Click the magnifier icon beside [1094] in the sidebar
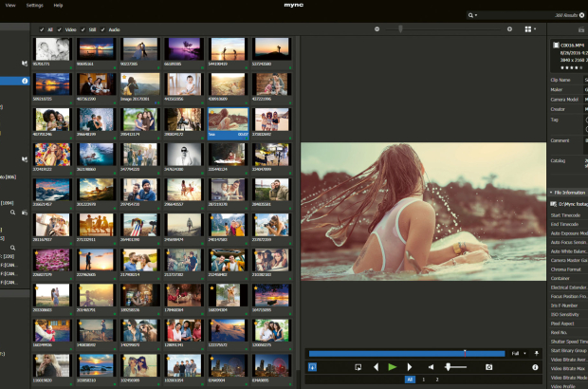 click(x=12, y=213)
